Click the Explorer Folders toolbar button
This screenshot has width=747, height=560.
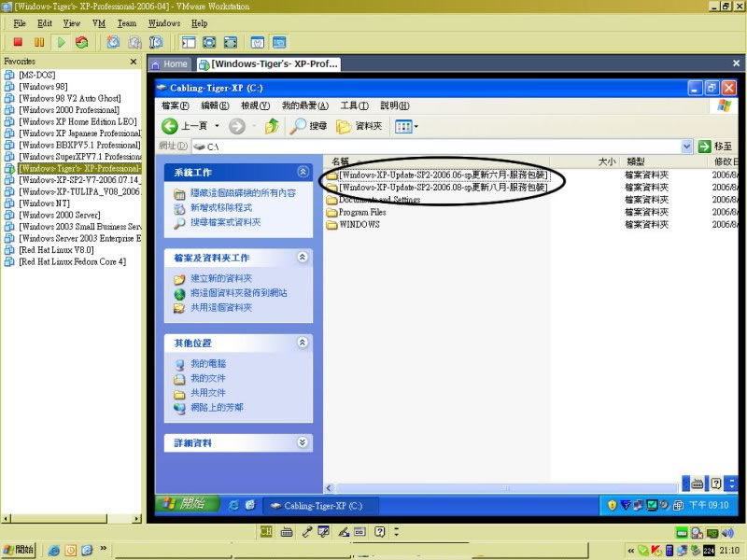coord(359,126)
